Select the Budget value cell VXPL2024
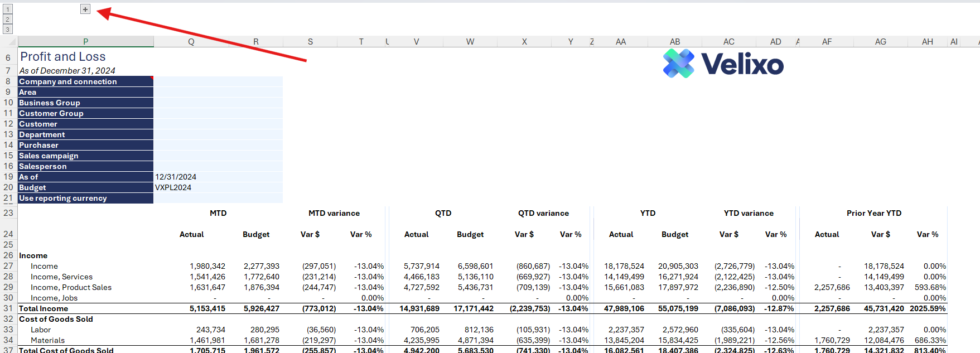This screenshot has height=353, width=980. 173,187
